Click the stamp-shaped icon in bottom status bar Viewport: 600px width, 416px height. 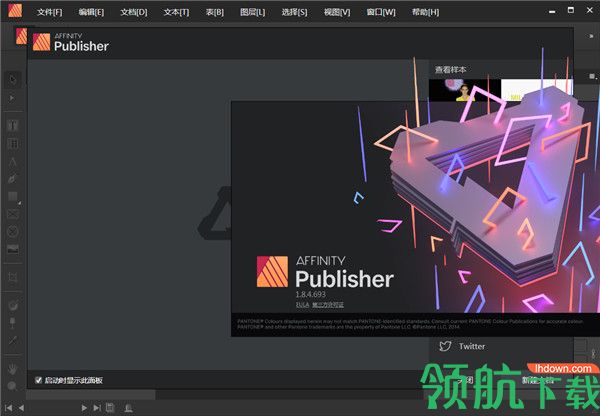[129, 408]
